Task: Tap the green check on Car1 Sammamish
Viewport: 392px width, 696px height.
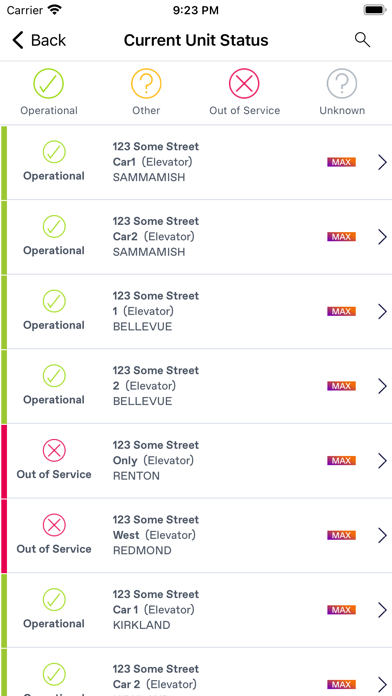Action: [54, 152]
